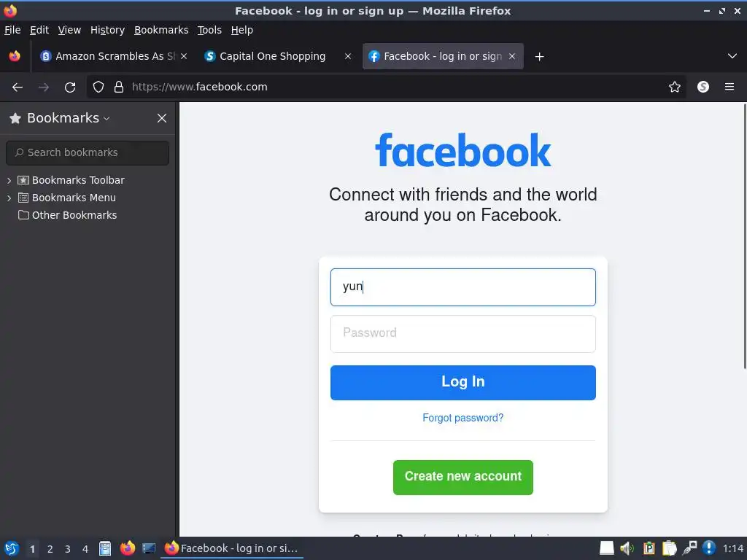Click the 1:14 clock in taskbar
Screen dimensions: 747x560
tap(732, 549)
